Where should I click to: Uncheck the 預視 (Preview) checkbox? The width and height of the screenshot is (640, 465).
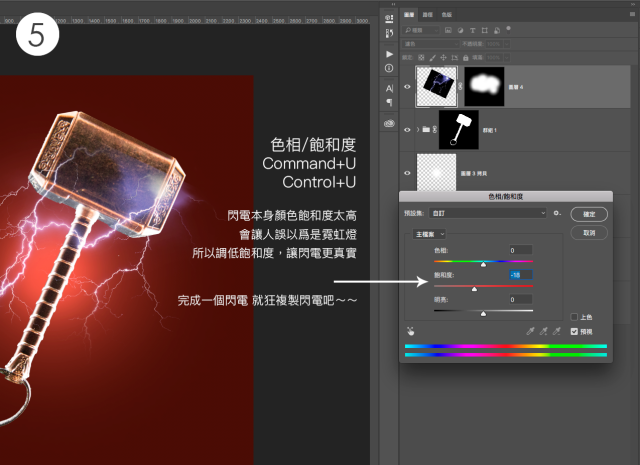tap(574, 330)
